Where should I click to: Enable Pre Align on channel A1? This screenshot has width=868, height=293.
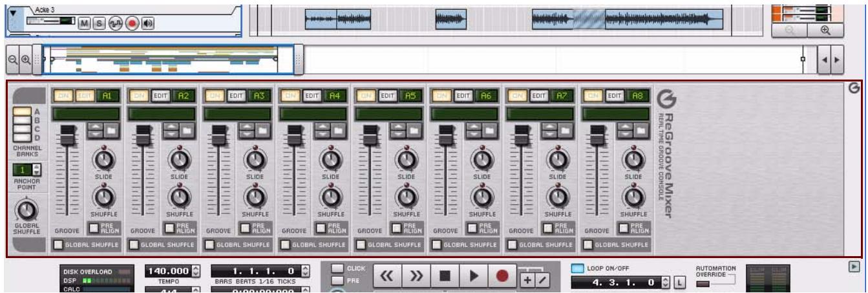tap(93, 228)
